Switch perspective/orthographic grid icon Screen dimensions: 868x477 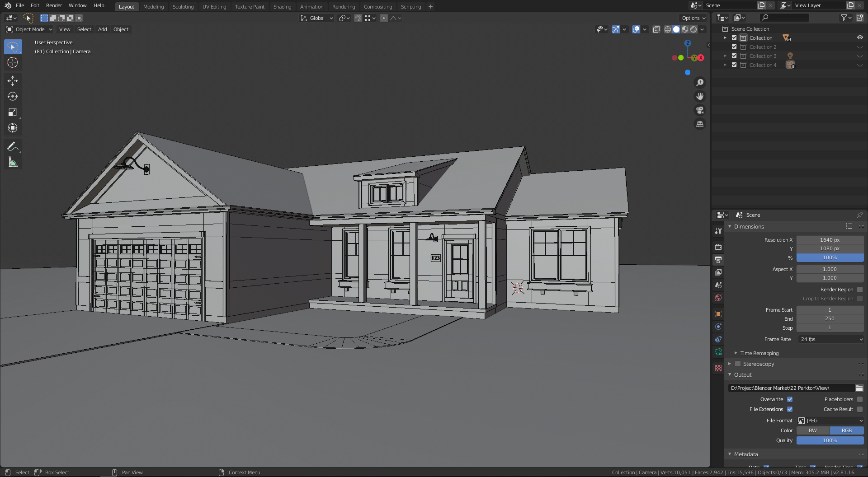[x=700, y=124]
